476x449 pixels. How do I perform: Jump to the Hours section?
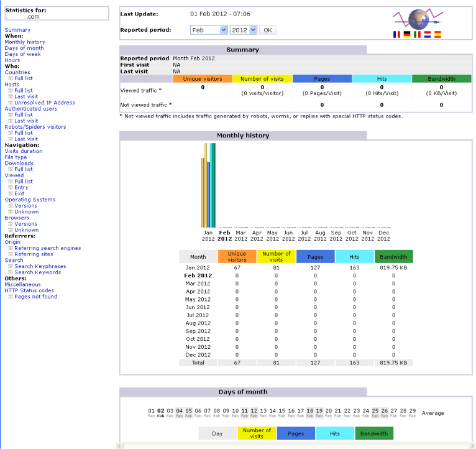[12, 60]
